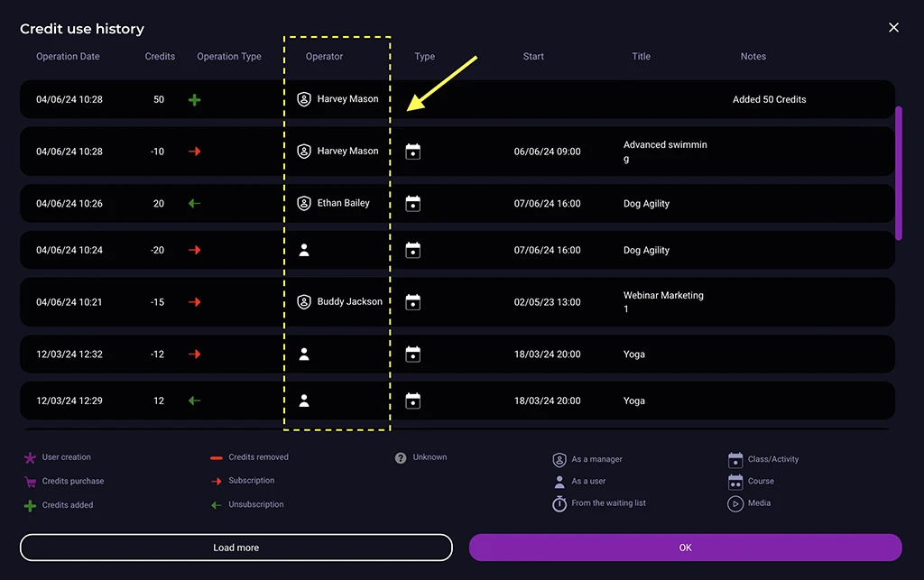Click manager badge icon beside Buddy Jackson
This screenshot has width=924, height=580.
pyautogui.click(x=304, y=302)
